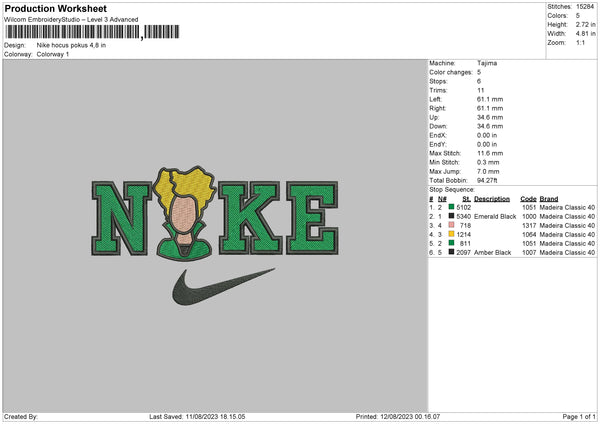Click the black swoosh in the design preview
Viewport: 600px width, 424px height.
[223, 286]
